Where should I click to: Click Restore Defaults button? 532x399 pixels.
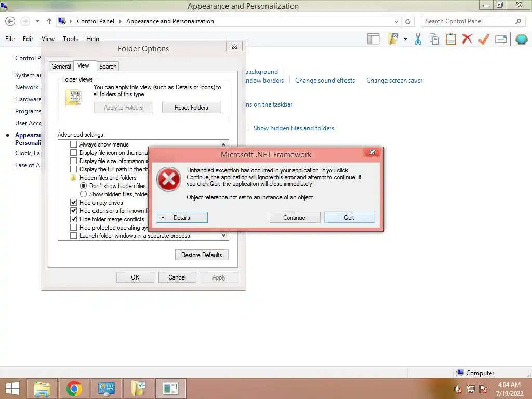click(202, 255)
